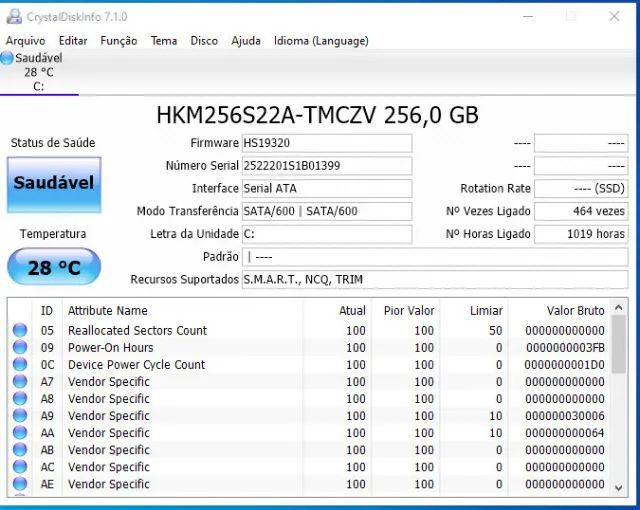
Task: Click the blue health orb beside Saudável
Action: click(7, 58)
